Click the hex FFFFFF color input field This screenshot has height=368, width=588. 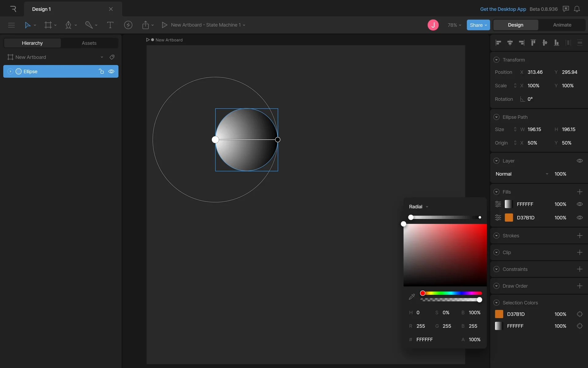point(424,339)
